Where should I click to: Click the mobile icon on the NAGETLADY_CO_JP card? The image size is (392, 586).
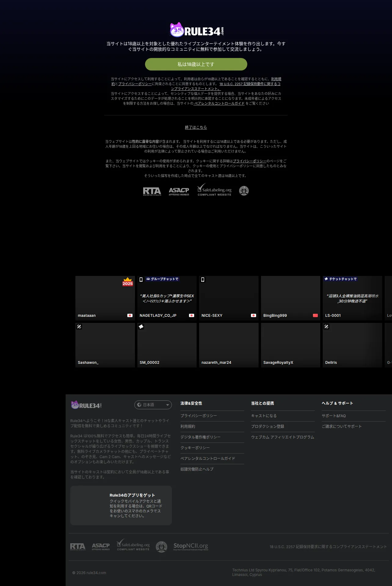coord(141,280)
